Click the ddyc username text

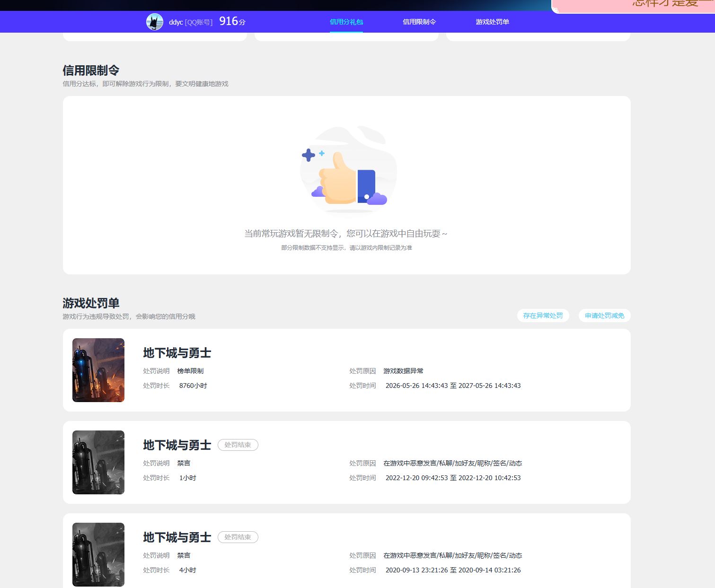176,22
